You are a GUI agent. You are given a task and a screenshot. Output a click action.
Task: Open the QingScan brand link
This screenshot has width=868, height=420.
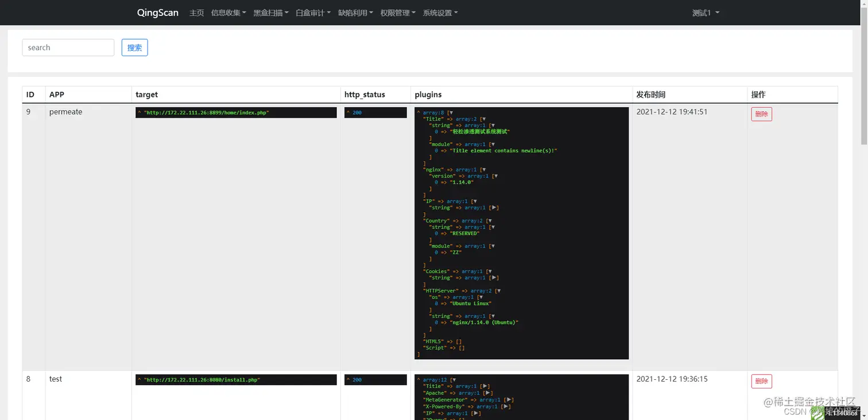click(x=157, y=13)
